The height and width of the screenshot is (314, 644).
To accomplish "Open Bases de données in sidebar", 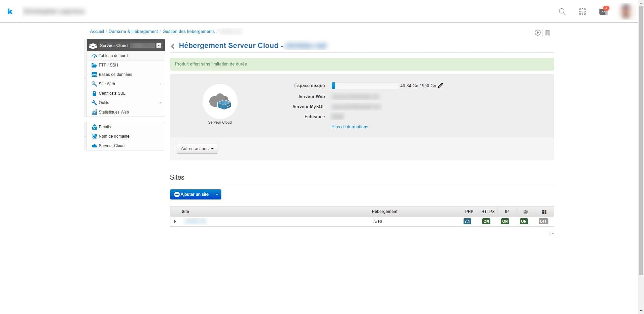I will [115, 75].
